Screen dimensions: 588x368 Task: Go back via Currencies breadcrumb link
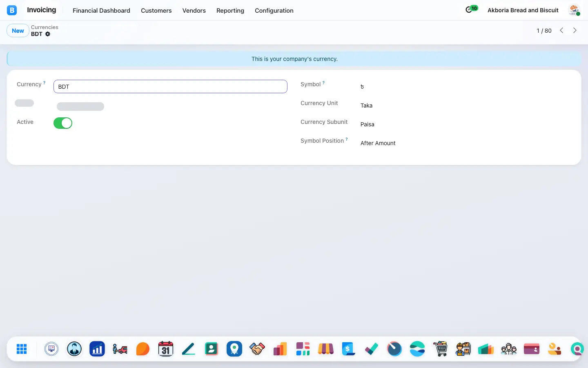tap(45, 27)
